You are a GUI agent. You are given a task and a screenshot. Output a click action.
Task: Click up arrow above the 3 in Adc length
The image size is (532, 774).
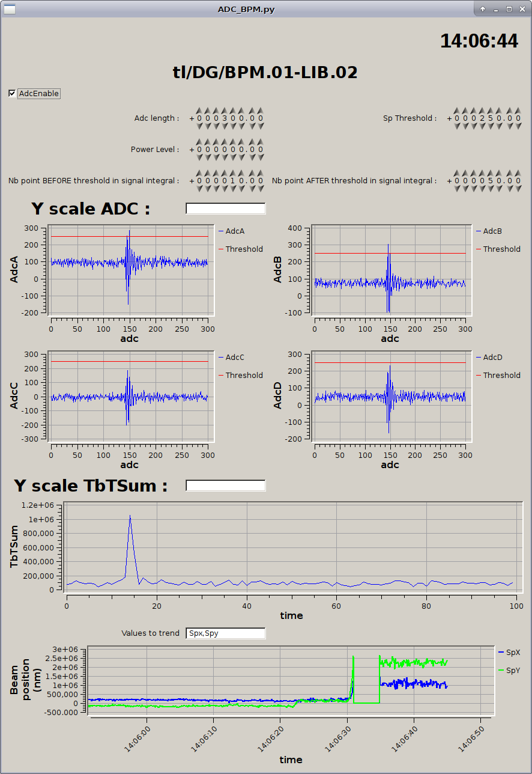click(225, 111)
